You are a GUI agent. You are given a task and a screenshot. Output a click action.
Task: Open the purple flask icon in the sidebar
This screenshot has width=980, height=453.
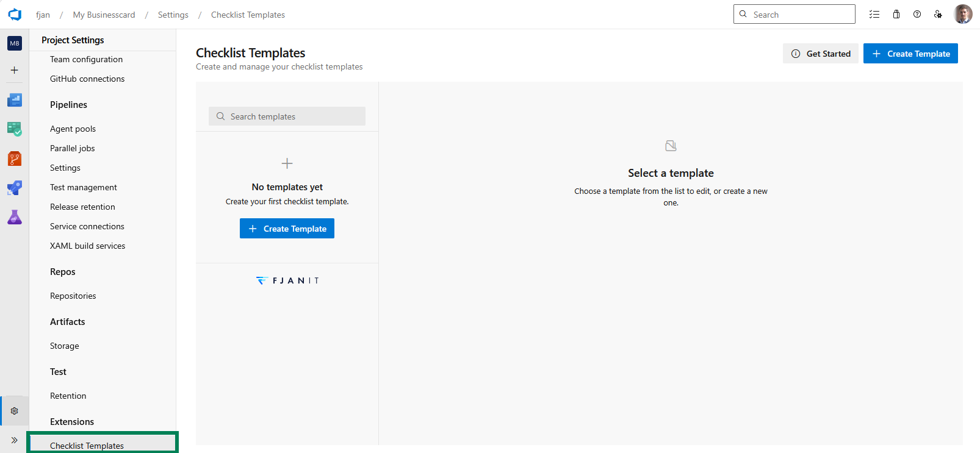[15, 217]
